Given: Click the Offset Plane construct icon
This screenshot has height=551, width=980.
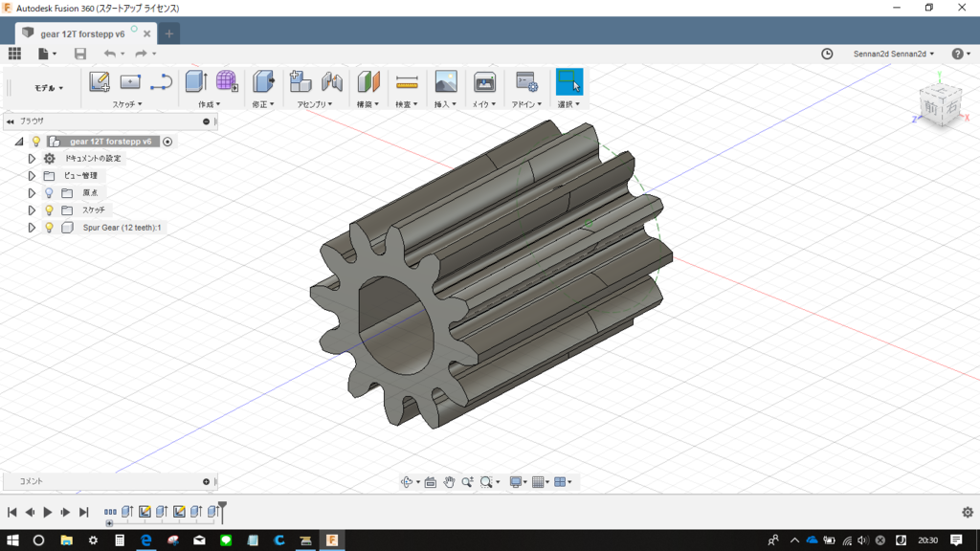Looking at the screenshot, I should pos(368,82).
